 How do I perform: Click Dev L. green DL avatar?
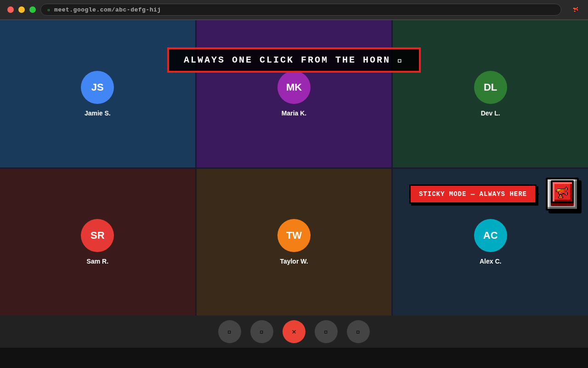pos(491,87)
